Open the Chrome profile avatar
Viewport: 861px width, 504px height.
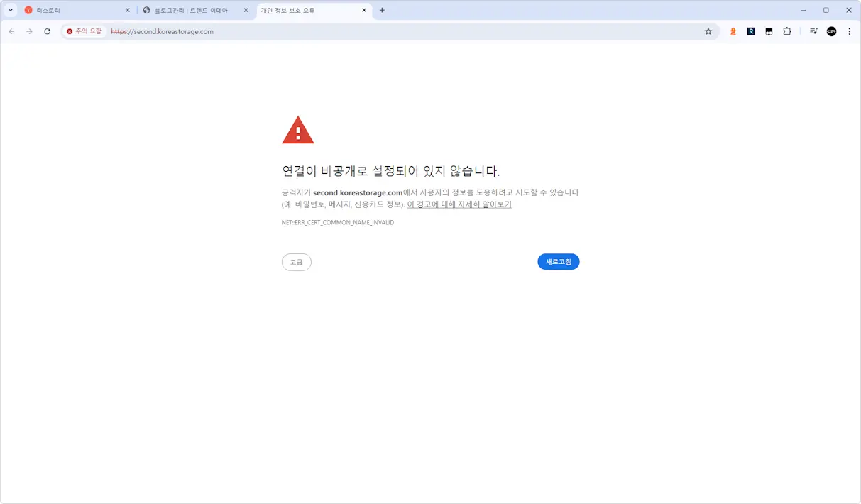[x=831, y=31]
